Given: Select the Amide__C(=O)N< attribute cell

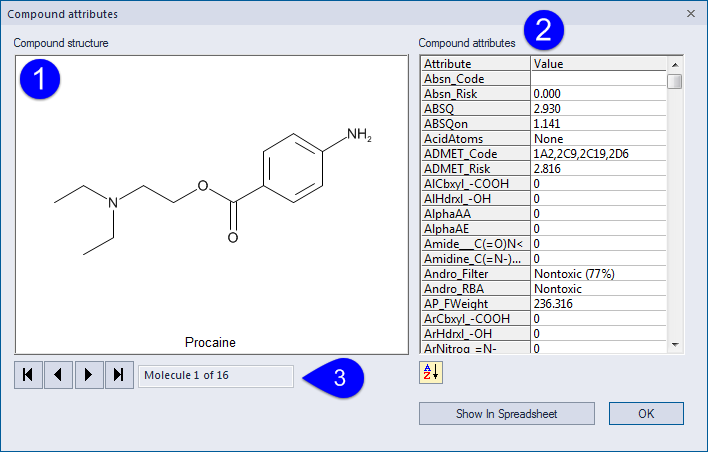Looking at the screenshot, I should (476, 243).
